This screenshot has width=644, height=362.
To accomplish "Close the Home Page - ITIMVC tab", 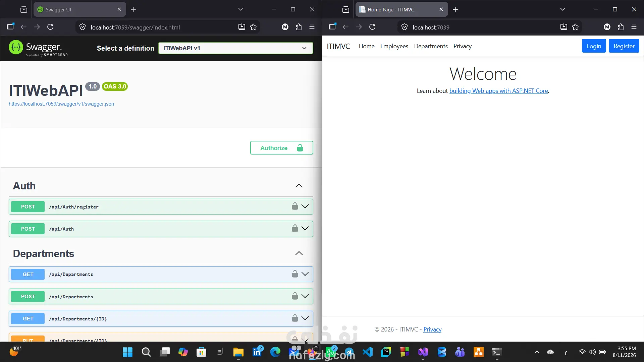I will 441,9.
